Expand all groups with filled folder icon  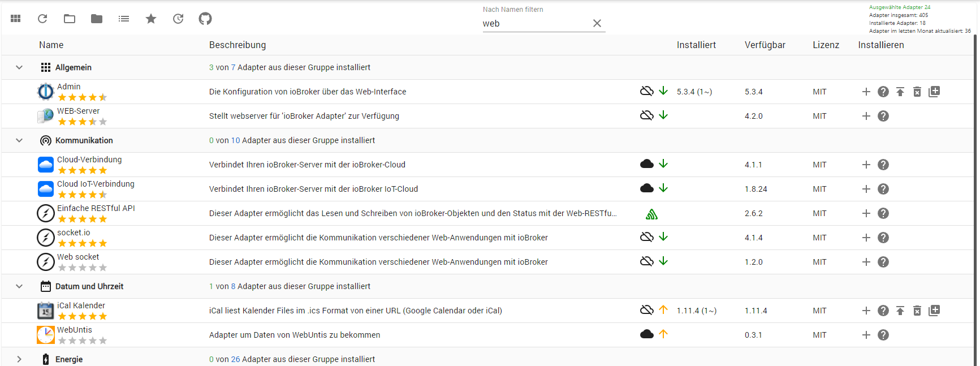(x=97, y=19)
